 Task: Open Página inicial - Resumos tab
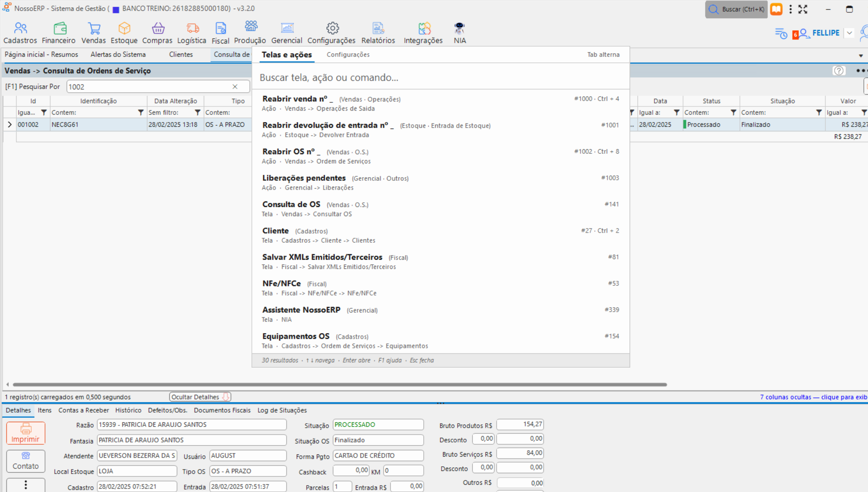[x=41, y=55]
